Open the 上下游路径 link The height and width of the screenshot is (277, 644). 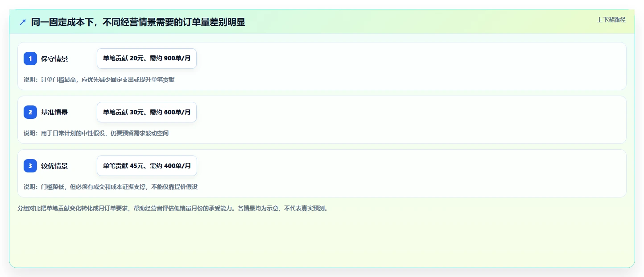pos(611,20)
